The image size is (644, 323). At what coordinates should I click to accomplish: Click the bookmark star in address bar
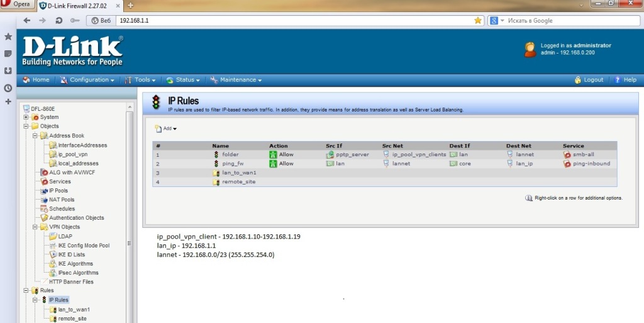tap(478, 20)
